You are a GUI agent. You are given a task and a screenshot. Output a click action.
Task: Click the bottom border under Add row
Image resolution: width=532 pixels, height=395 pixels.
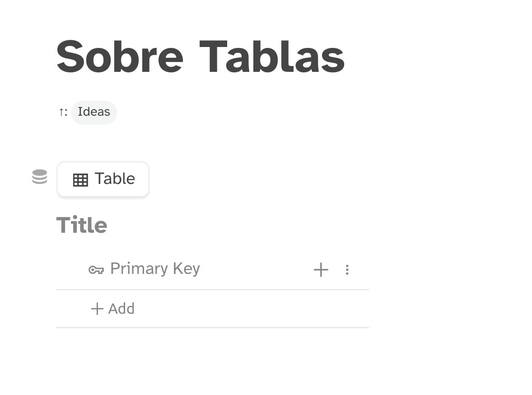tap(212, 328)
